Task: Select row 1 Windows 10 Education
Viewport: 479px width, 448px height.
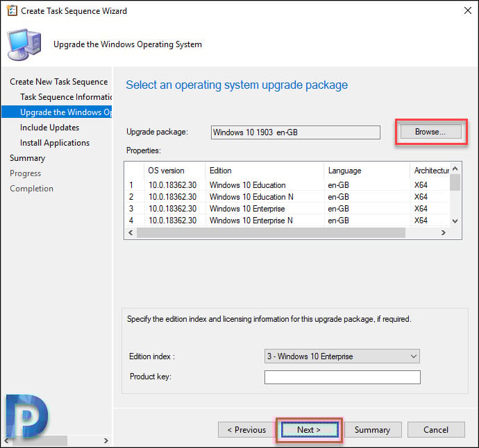Action: [287, 185]
